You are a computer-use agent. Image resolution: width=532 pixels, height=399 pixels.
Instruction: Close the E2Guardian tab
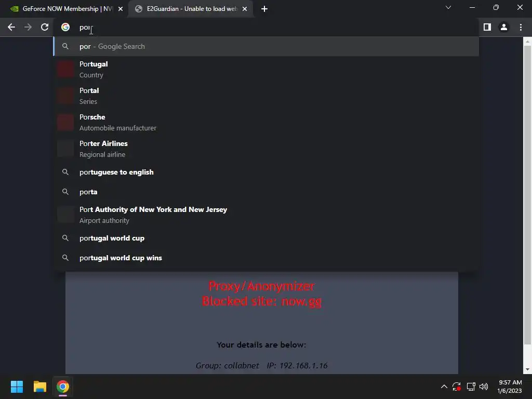point(245,9)
